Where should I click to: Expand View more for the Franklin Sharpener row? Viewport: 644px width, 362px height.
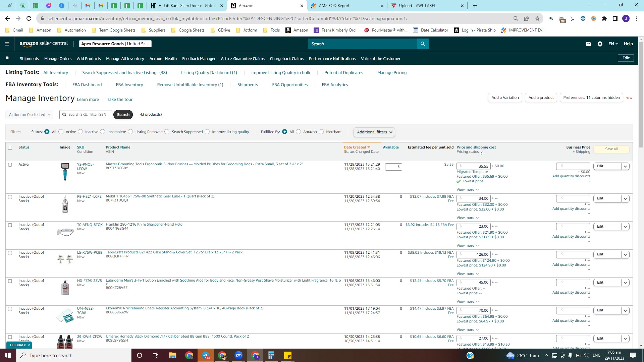468,246
